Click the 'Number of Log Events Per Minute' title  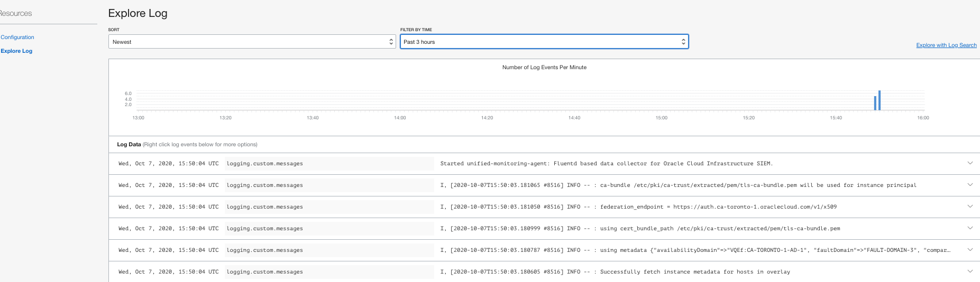point(544,68)
